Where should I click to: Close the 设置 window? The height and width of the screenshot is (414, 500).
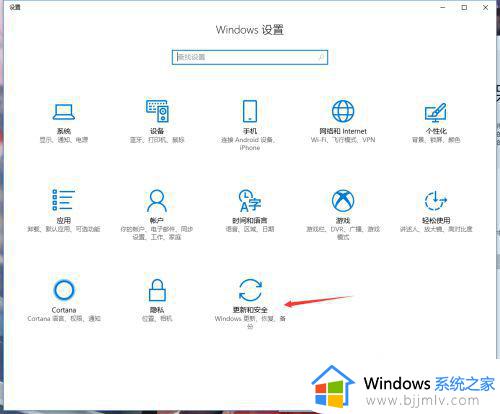coord(485,7)
